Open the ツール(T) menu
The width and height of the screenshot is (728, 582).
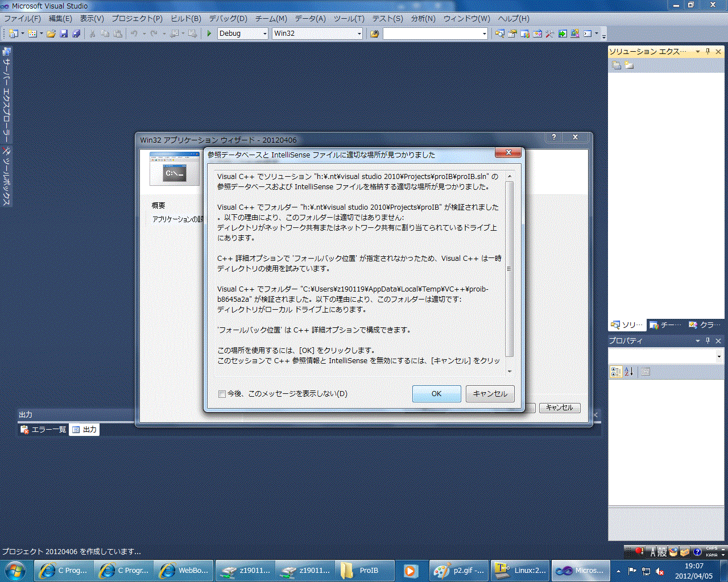pyautogui.click(x=349, y=19)
